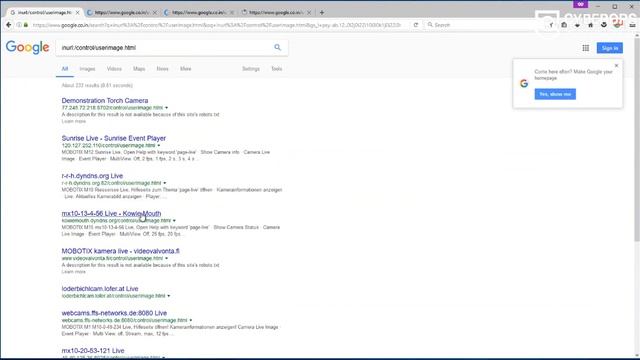Click Learn more under MOBOTIX kamera live
The image size is (640, 360).
pyautogui.click(x=74, y=271)
